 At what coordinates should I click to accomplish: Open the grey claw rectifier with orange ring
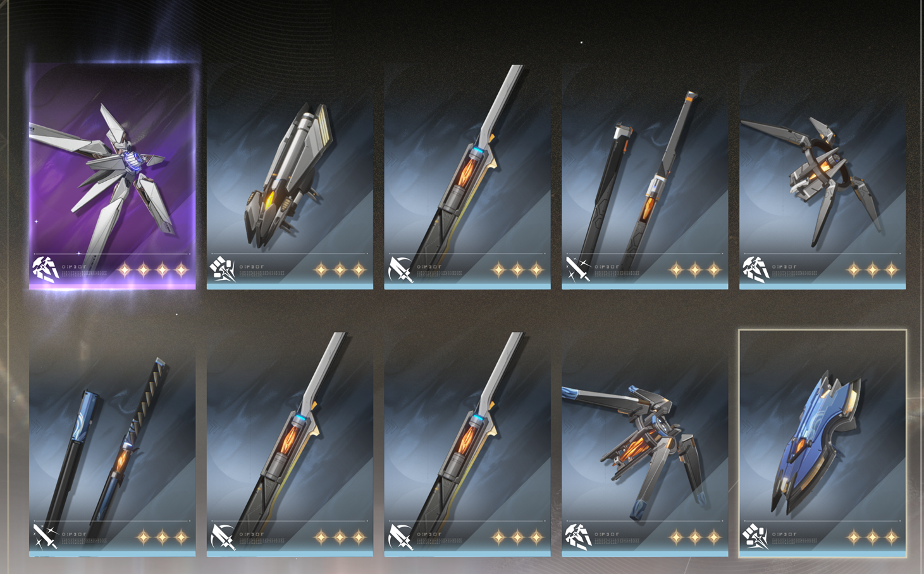(x=822, y=176)
